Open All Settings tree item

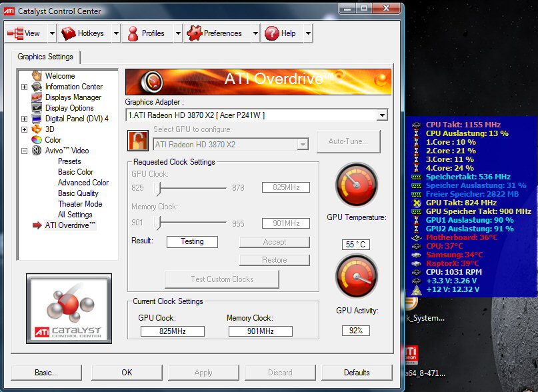(75, 214)
